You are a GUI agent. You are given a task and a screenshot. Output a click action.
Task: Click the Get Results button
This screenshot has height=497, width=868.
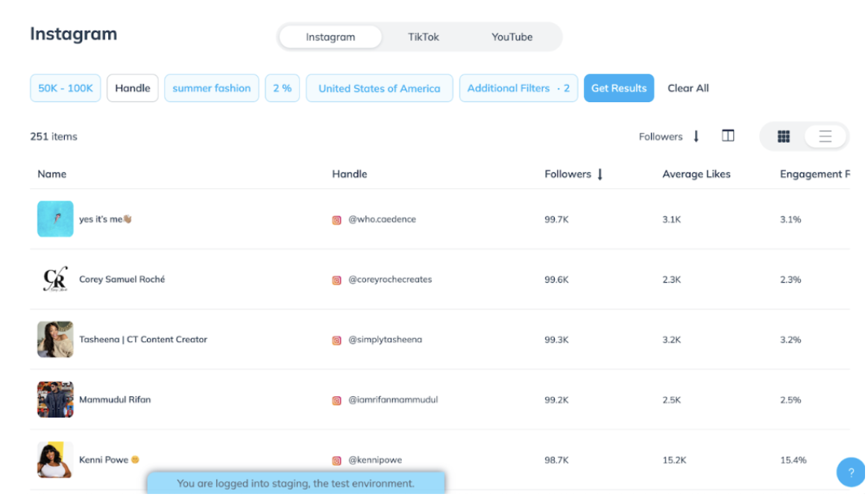point(618,88)
